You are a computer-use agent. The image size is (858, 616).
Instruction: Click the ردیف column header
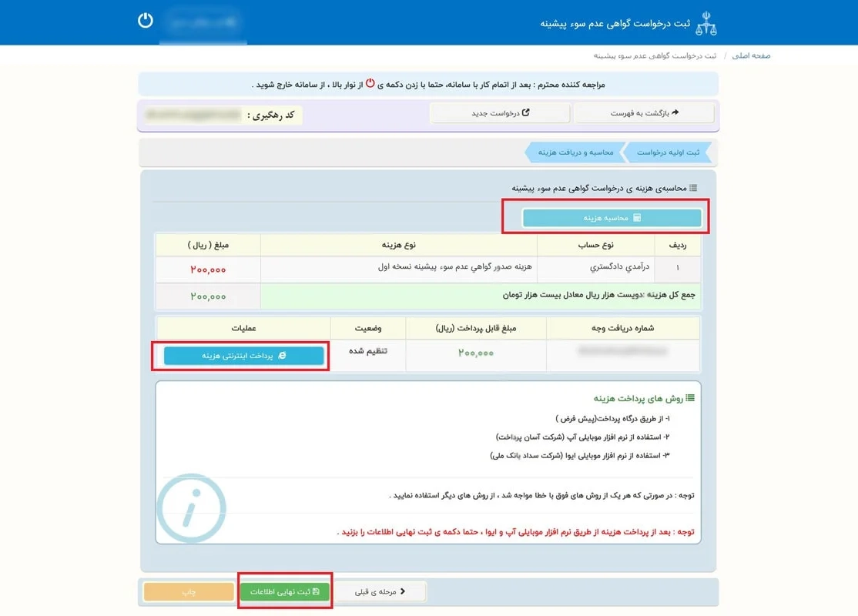678,245
